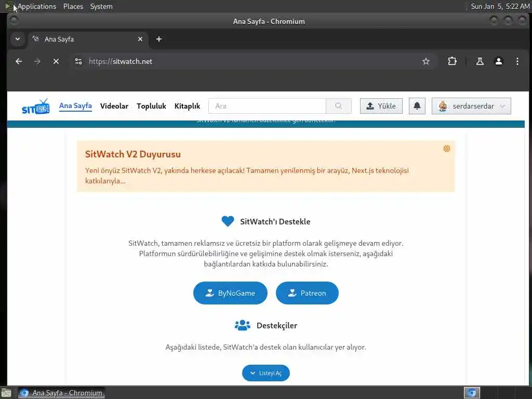Screen dimensions: 532x399
Task: Click the Patreon support button
Action: point(307,293)
